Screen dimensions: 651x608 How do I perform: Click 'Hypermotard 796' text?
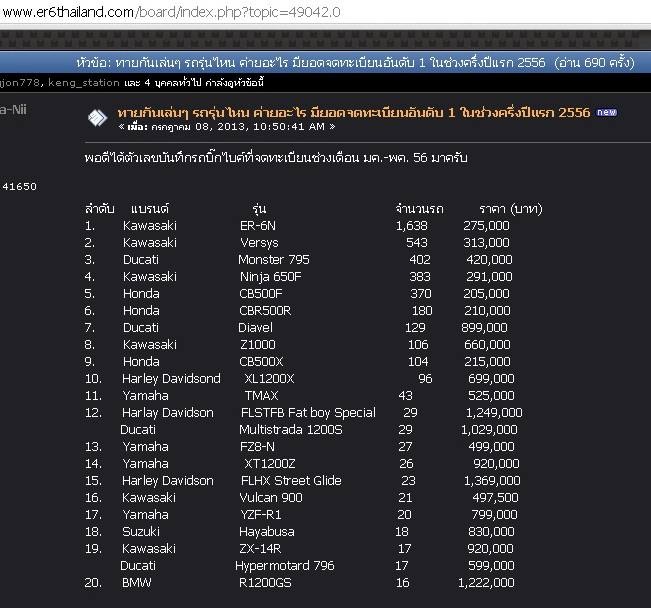[x=285, y=566]
